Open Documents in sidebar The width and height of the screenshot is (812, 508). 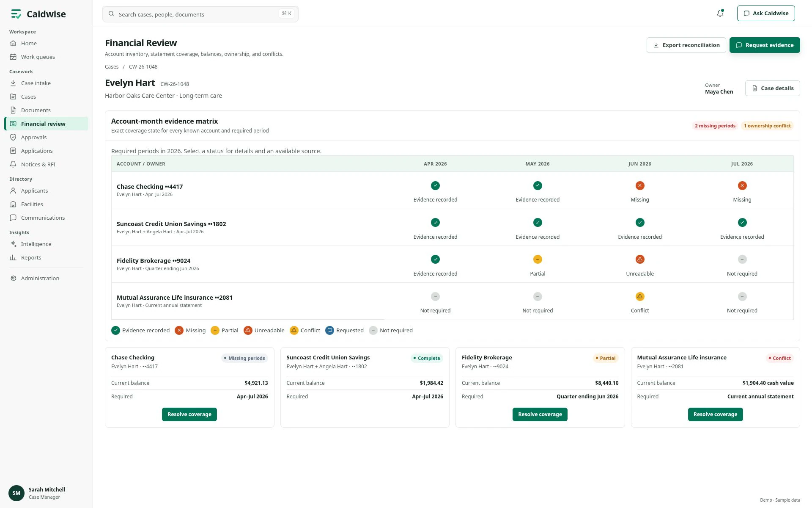click(x=47, y=110)
